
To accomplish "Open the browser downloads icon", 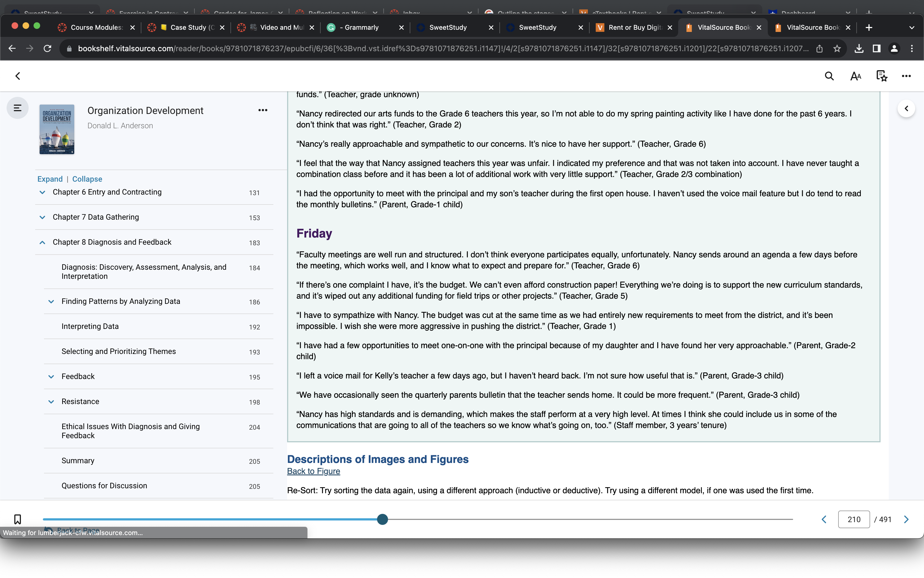I will pos(859,48).
